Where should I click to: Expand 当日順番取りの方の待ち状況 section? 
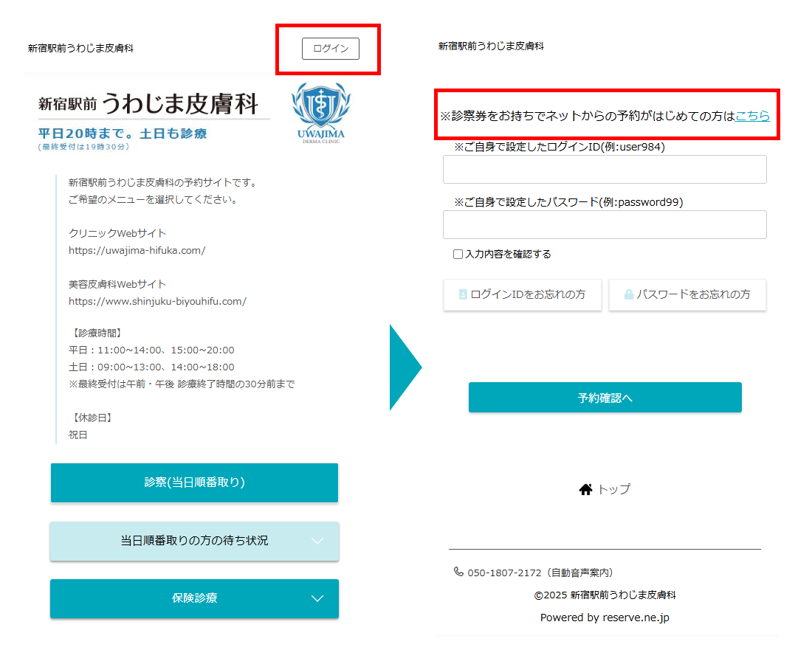[194, 541]
